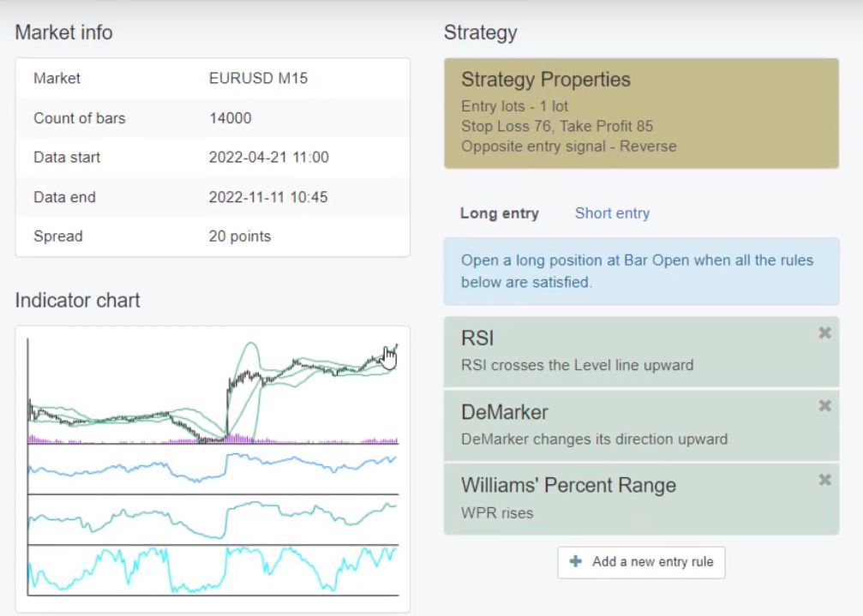Viewport: 863px width, 616px height.
Task: Click the blue long position info box
Action: pyautogui.click(x=641, y=271)
